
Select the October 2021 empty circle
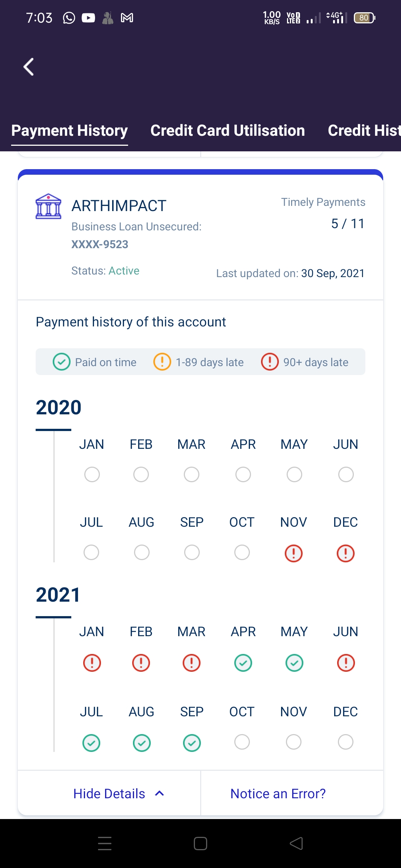pyautogui.click(x=242, y=742)
